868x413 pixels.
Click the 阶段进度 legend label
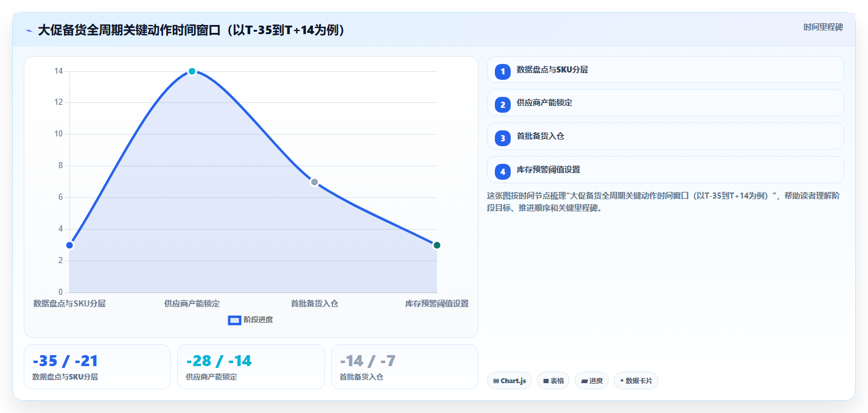click(x=258, y=320)
